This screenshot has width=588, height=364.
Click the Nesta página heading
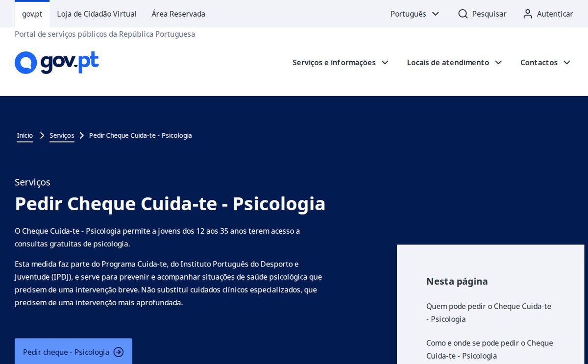(457, 281)
